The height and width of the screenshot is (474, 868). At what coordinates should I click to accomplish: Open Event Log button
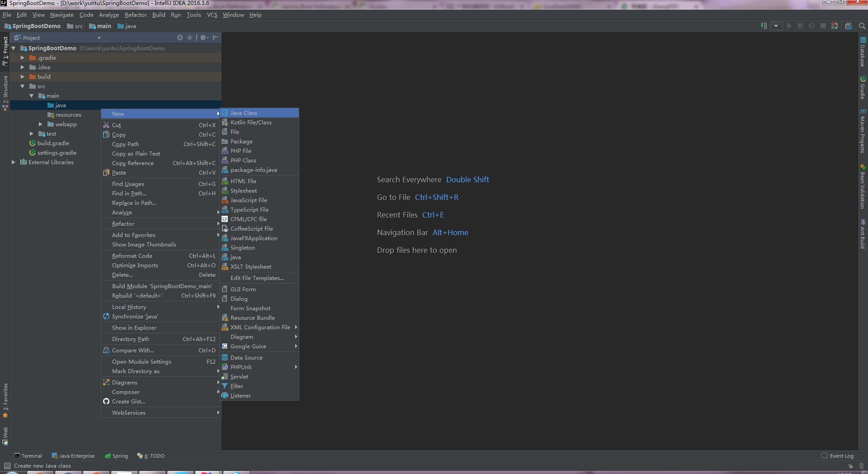(x=837, y=455)
